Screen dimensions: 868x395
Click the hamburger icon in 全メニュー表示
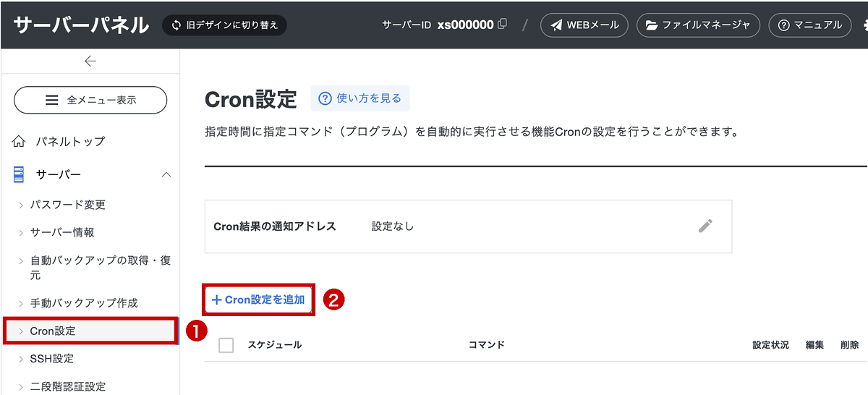click(52, 101)
